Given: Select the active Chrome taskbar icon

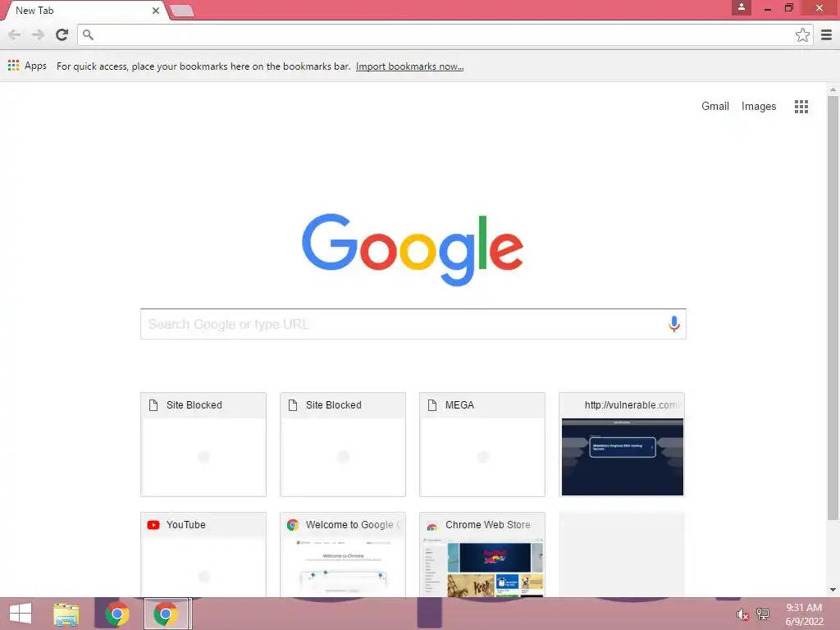Looking at the screenshot, I should point(166,614).
